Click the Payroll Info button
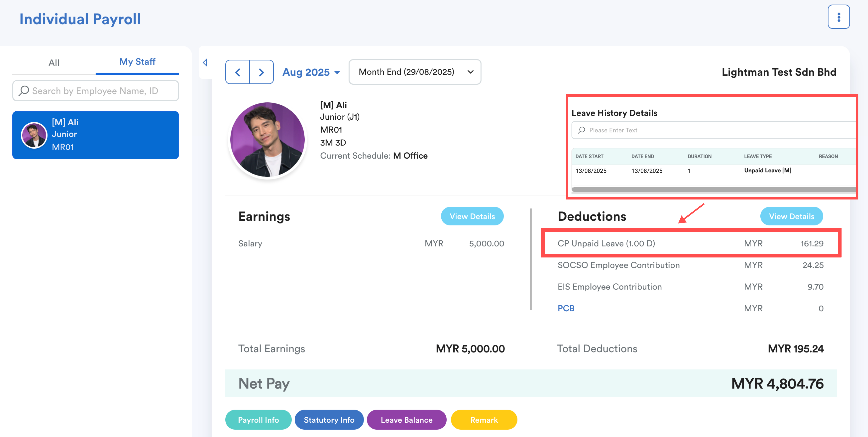The width and height of the screenshot is (868, 437). 258,420
